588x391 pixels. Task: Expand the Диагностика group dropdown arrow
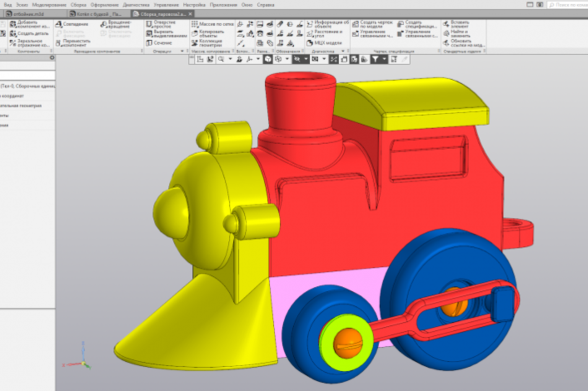[x=343, y=51]
